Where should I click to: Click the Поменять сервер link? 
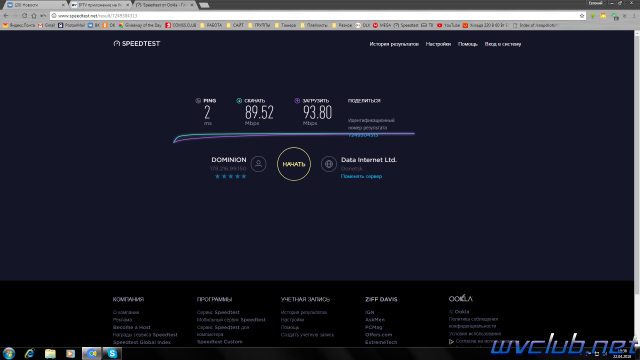pos(361,176)
